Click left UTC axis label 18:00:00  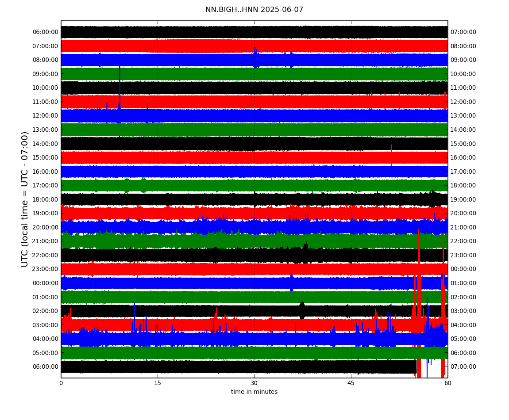pos(46,199)
